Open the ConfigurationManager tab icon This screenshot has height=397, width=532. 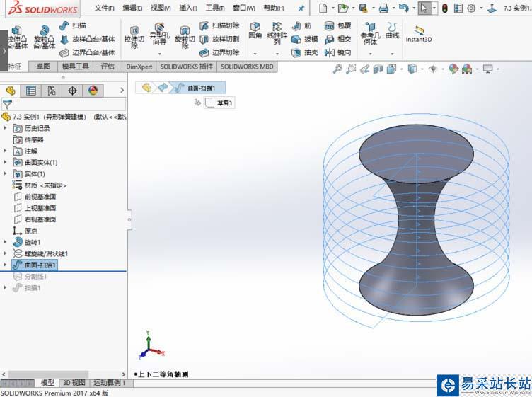coord(52,91)
